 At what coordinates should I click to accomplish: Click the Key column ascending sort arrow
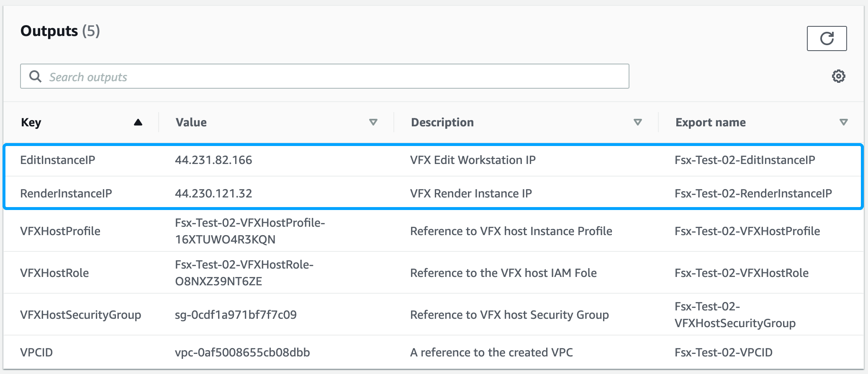point(138,122)
